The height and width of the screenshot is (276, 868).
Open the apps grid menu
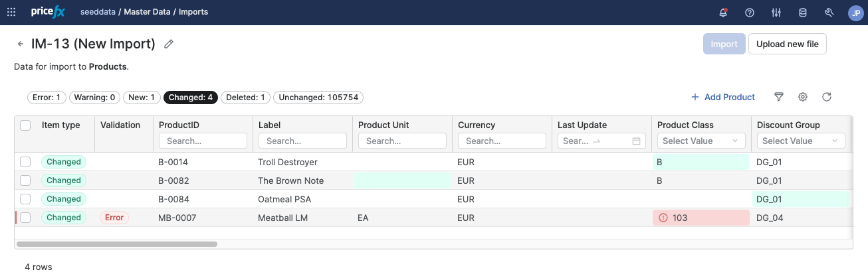(x=11, y=12)
